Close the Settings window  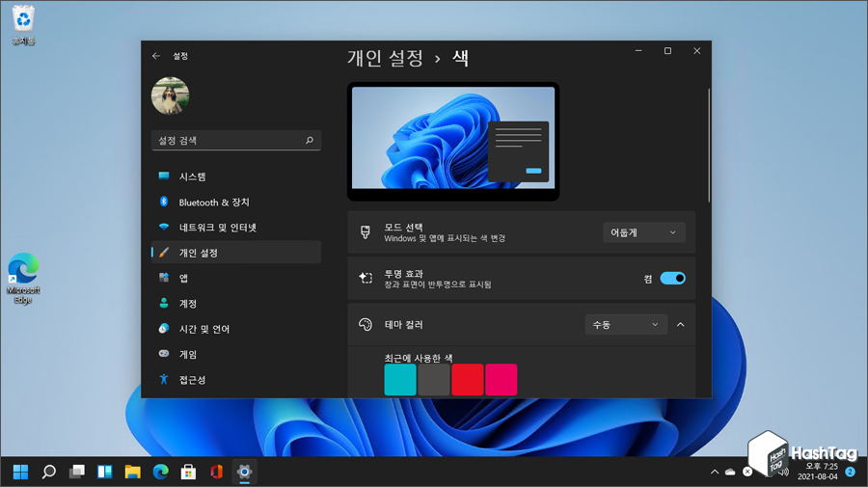[x=697, y=51]
